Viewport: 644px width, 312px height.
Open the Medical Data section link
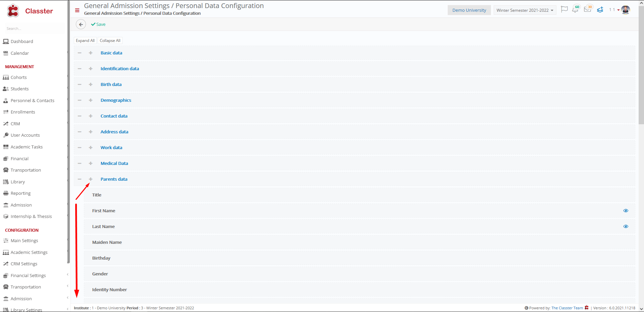click(x=114, y=163)
